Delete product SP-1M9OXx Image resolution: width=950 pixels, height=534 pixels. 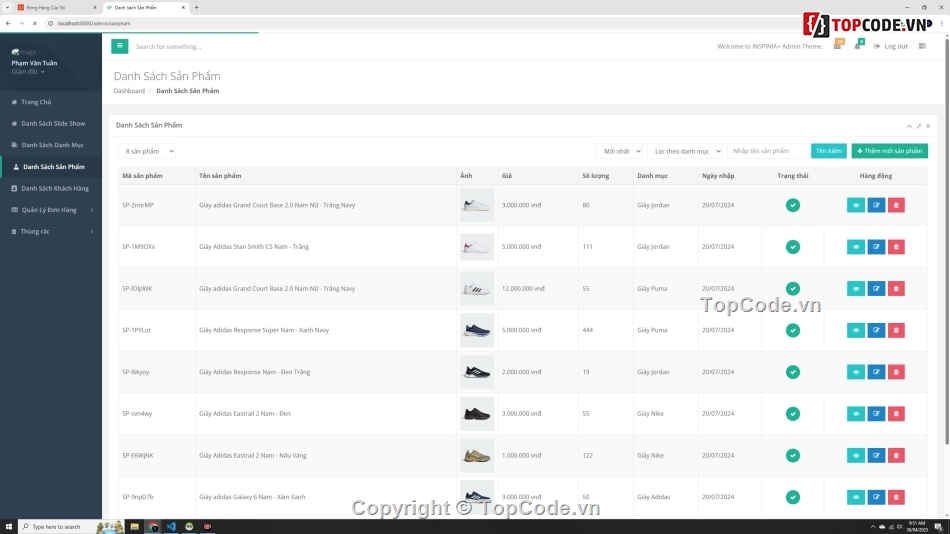[x=896, y=247]
